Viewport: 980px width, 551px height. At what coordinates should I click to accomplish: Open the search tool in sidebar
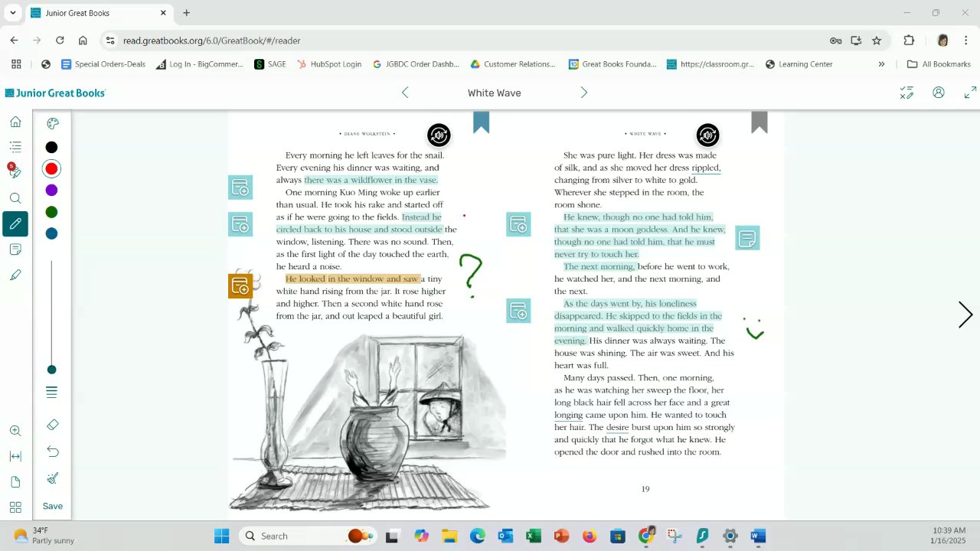(15, 198)
